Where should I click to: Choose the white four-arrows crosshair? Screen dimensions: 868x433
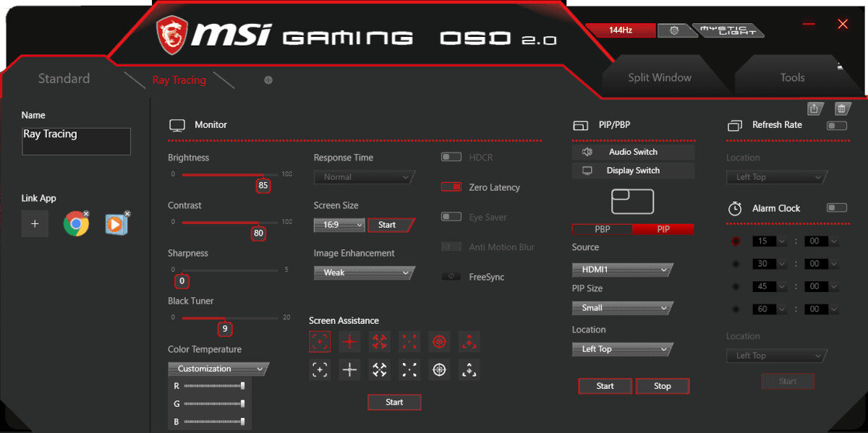pyautogui.click(x=380, y=370)
